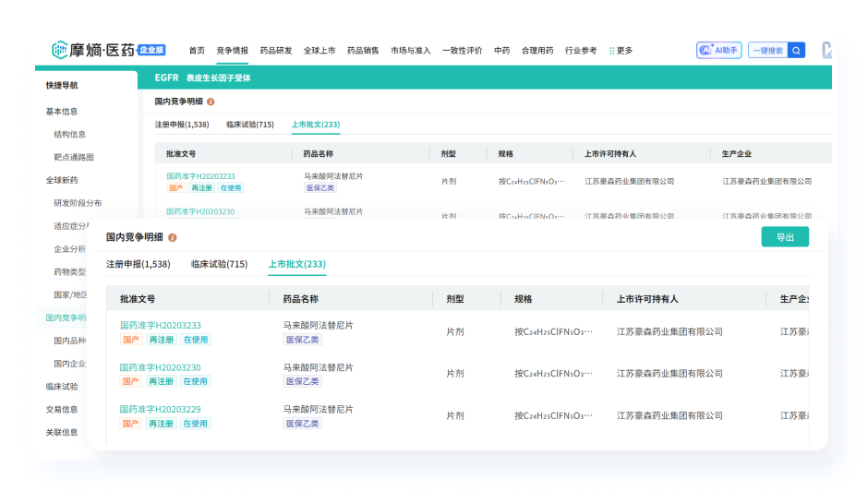Click 江苏豪森药业集团有限公司 holder in H20203230 front row
Viewport: 868px width, 491px height.
click(669, 374)
